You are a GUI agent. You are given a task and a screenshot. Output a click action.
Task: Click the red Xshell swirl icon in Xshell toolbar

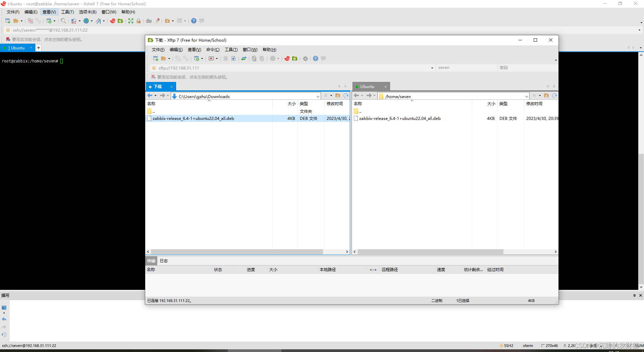pyautogui.click(x=113, y=21)
